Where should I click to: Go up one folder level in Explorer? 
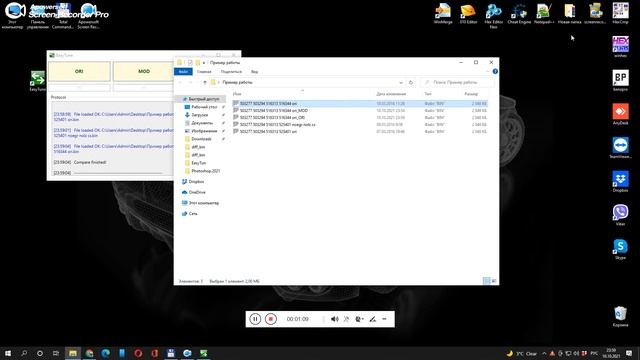pos(205,82)
